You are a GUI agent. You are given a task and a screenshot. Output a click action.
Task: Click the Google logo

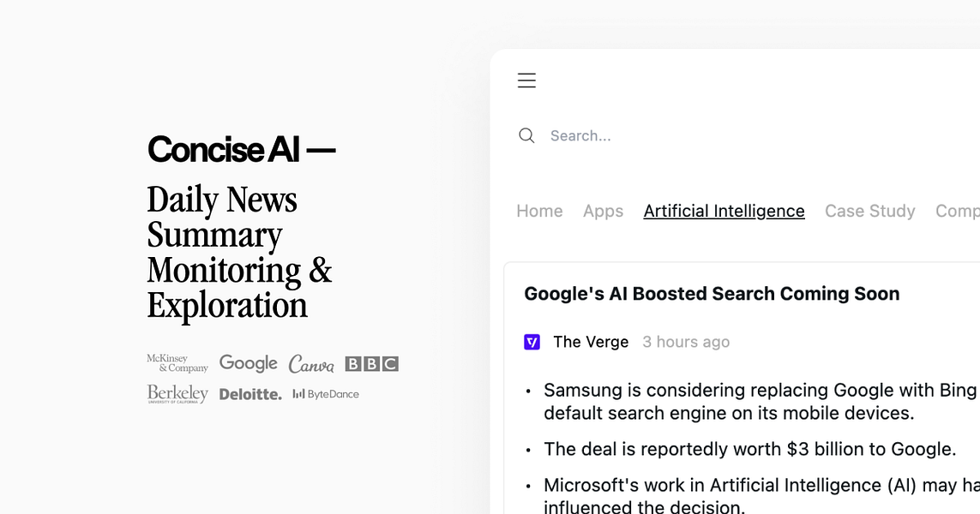point(248,363)
